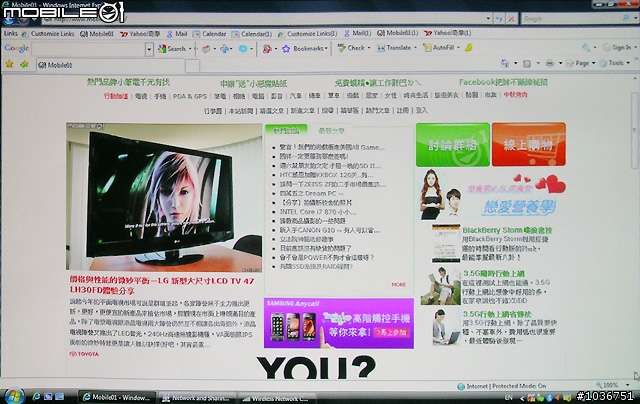Open the LG LCD TV 47 LH30FD headline

[162, 286]
